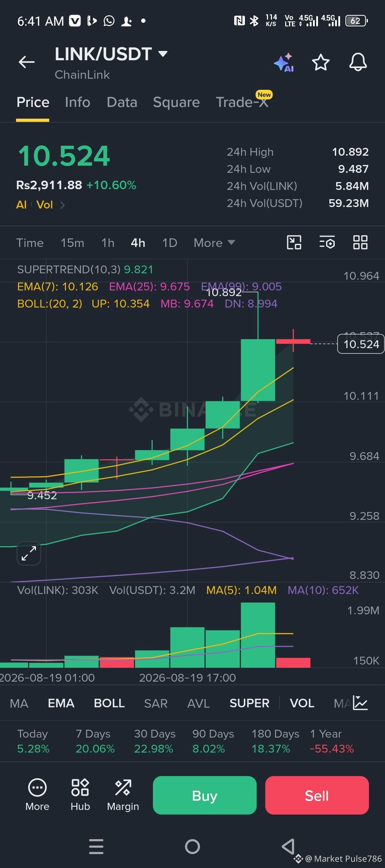
Task: Open multi-chart grid layout icon
Action: tap(360, 242)
